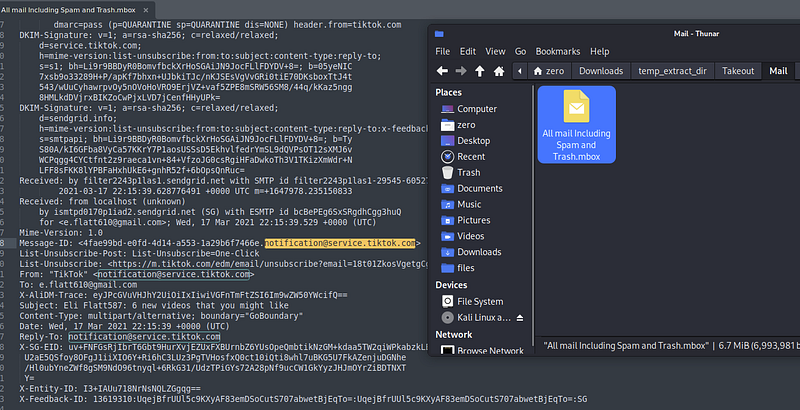
Task: Open the Bookmarks menu
Action: tap(557, 50)
